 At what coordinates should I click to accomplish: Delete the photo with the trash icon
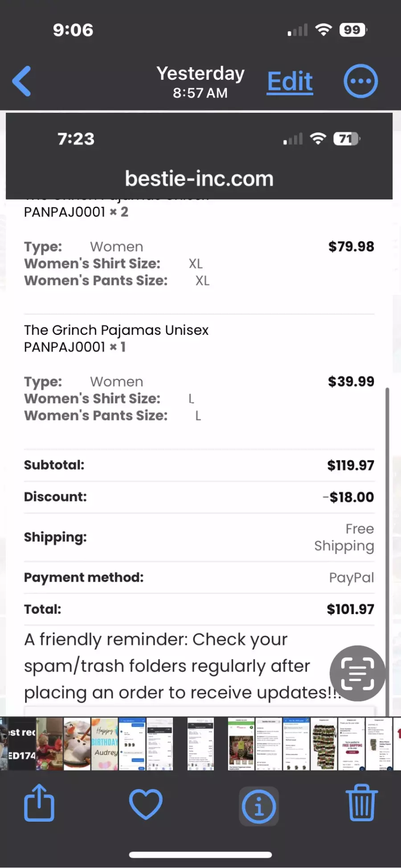point(361,803)
